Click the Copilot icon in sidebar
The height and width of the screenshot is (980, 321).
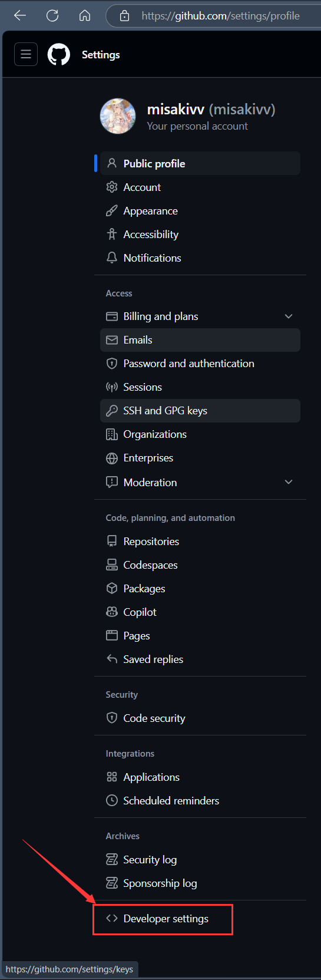click(112, 612)
